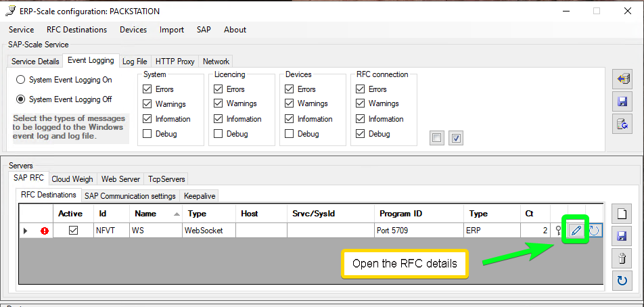The image size is (644, 307).
Task: Open the RFC Destinations menu
Action: coord(76,30)
